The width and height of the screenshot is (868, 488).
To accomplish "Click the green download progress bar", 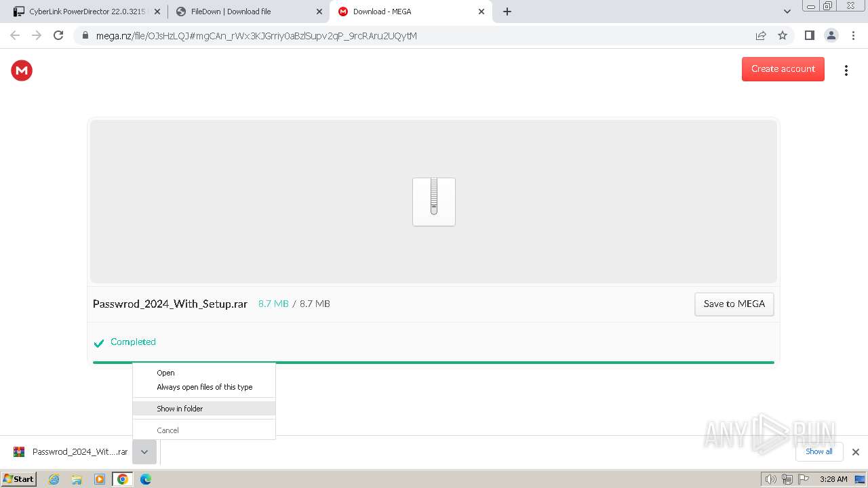I will (x=433, y=363).
